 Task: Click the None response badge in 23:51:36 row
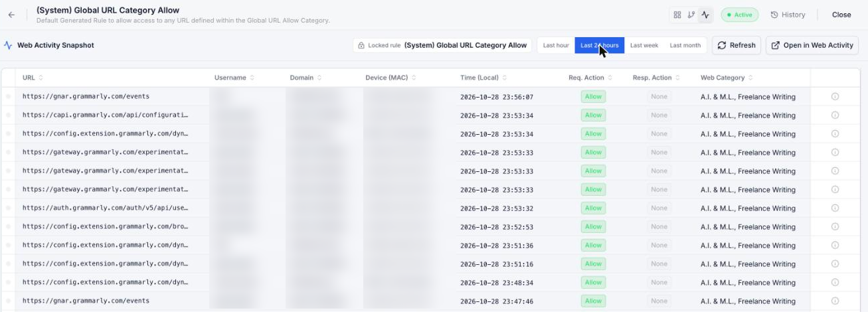click(659, 245)
